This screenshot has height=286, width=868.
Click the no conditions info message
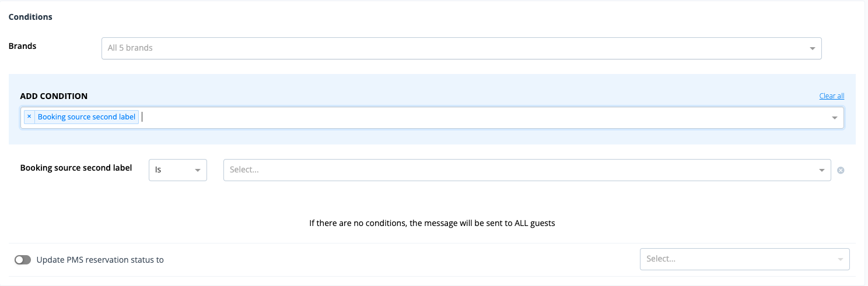click(x=432, y=223)
